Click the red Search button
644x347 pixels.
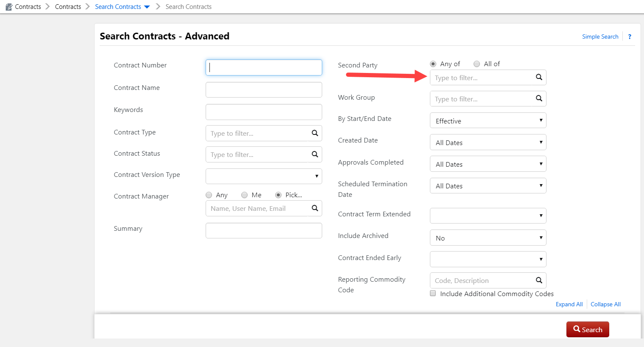588,330
